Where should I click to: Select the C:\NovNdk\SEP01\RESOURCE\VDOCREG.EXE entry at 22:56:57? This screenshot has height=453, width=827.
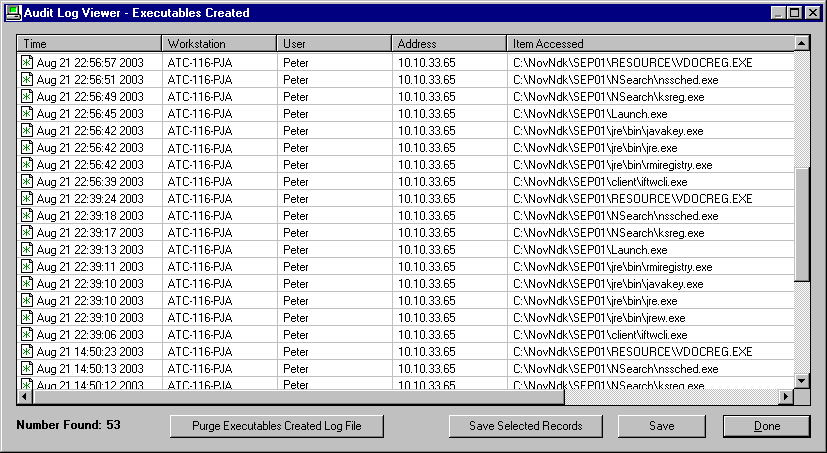(x=632, y=63)
